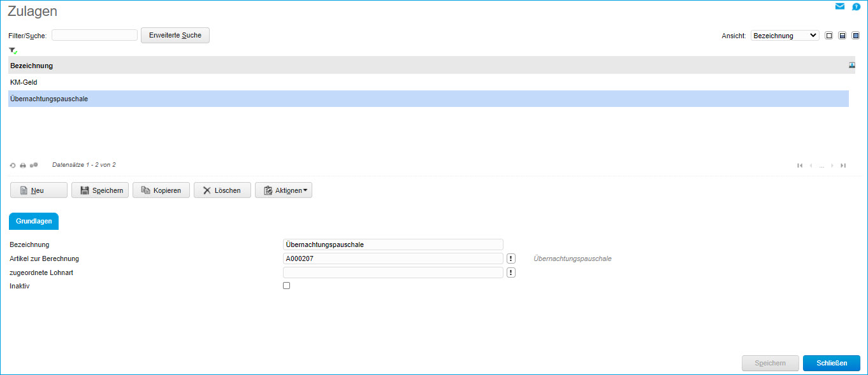
Task: Go to next page of records
Action: click(832, 166)
